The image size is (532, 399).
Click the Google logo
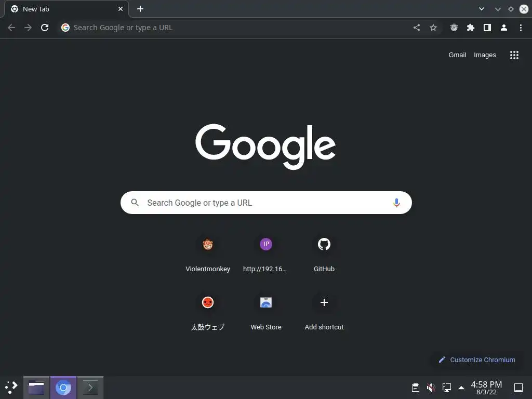coord(265,147)
